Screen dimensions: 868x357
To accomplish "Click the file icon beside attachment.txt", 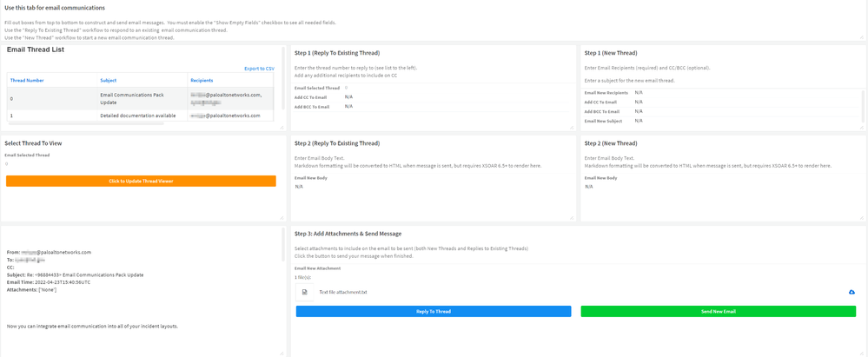I will click(x=304, y=292).
